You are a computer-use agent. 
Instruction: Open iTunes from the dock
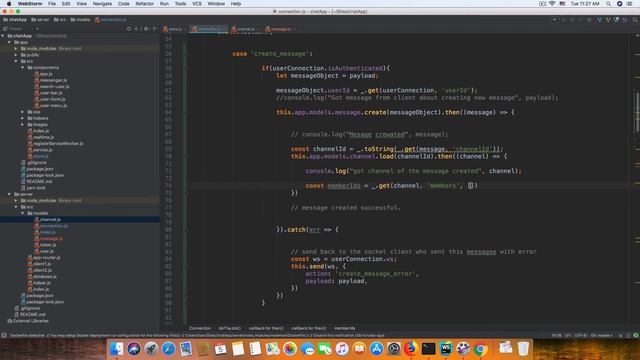[x=342, y=349]
